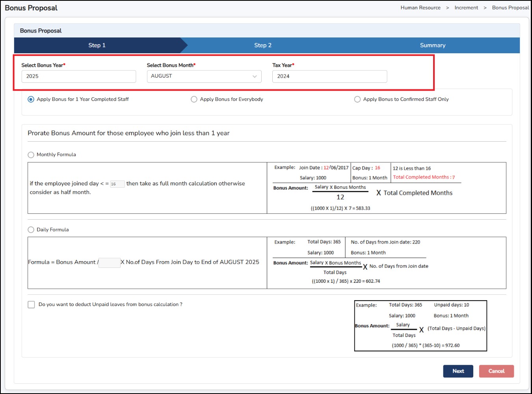Open the Select Bonus Month dropdown
The height and width of the screenshot is (394, 532).
[x=204, y=76]
